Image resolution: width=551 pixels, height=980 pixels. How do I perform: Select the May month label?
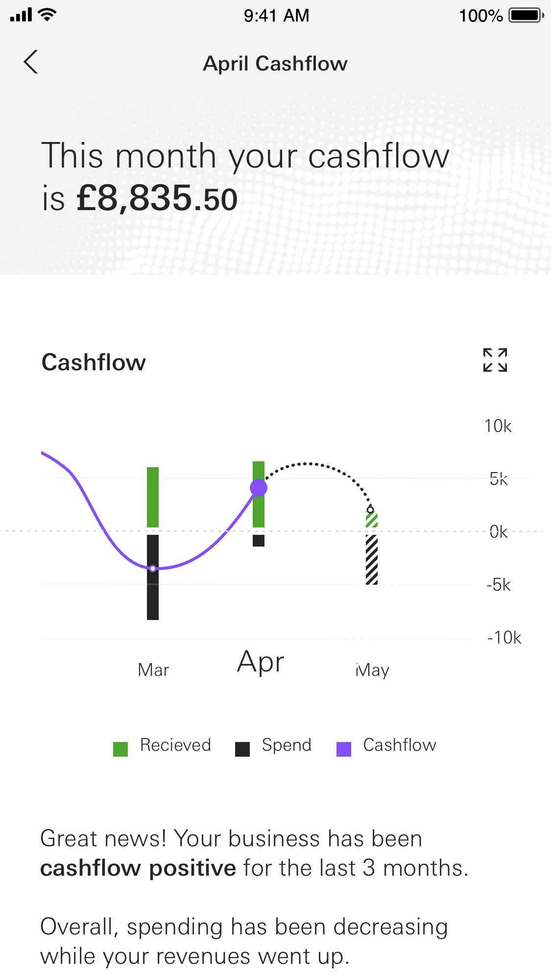click(x=372, y=669)
